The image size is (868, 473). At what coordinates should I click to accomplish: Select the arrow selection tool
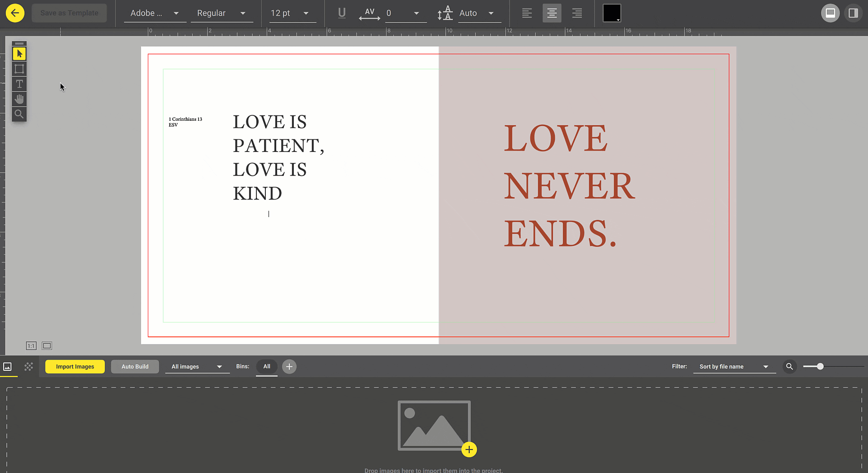tap(19, 54)
